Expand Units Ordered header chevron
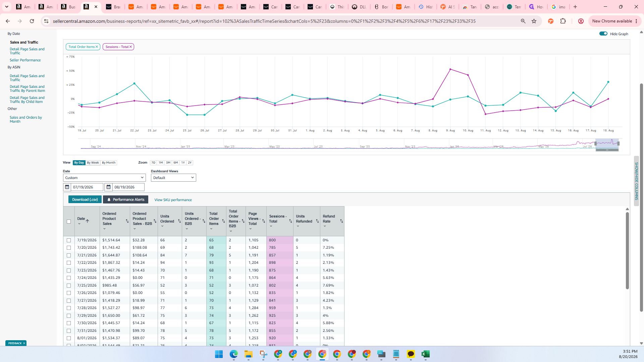644x362 pixels. tap(162, 226)
